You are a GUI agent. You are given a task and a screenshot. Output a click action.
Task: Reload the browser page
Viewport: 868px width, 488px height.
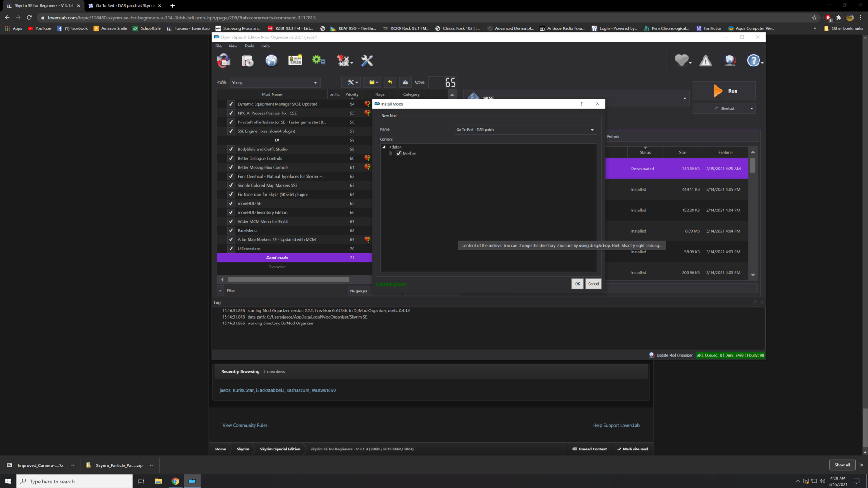[29, 18]
